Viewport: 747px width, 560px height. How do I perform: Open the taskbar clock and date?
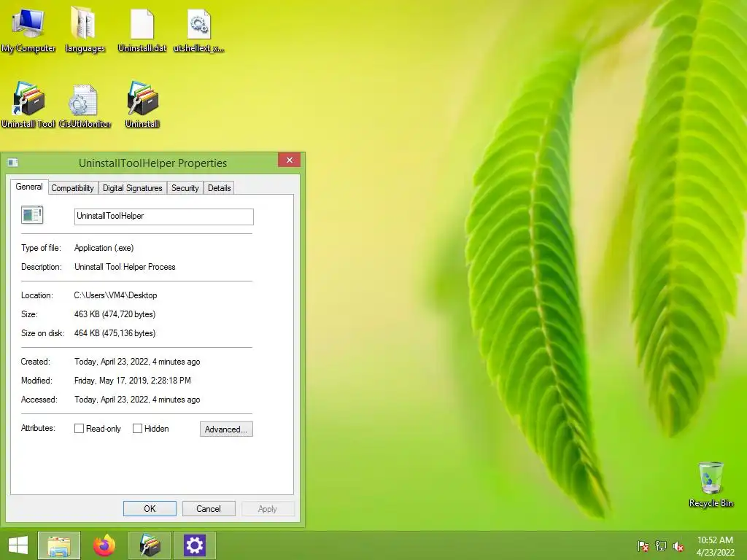pyautogui.click(x=715, y=545)
